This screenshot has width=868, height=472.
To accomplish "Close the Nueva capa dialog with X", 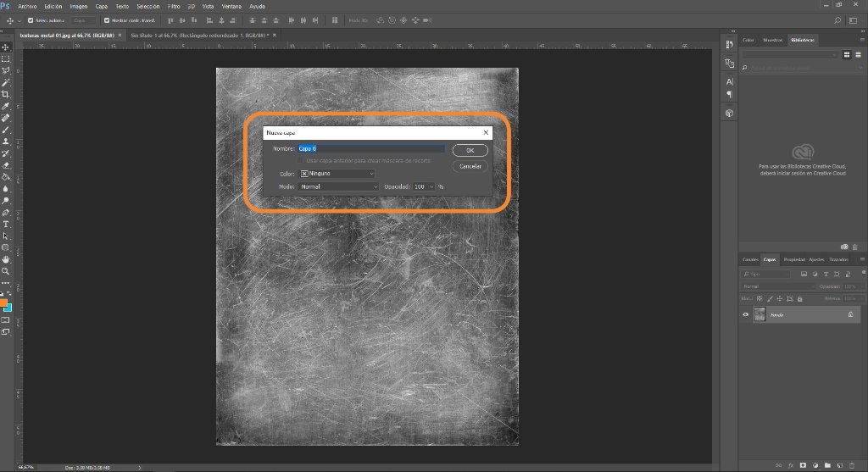I will 486,132.
